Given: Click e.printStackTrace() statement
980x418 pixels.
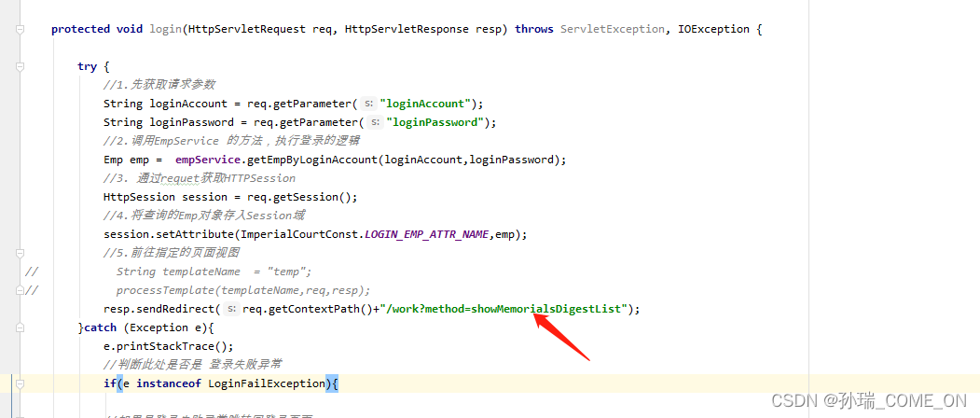Looking at the screenshot, I should coord(169,346).
